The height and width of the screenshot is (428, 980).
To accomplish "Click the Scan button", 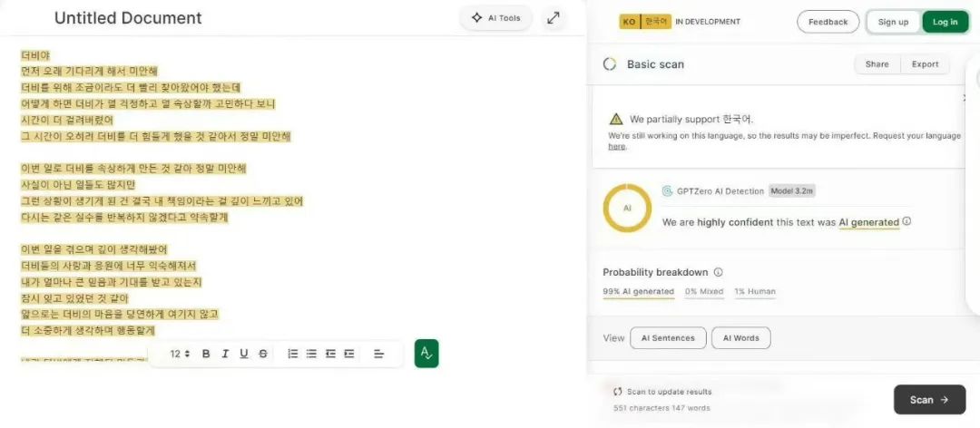I will point(929,400).
